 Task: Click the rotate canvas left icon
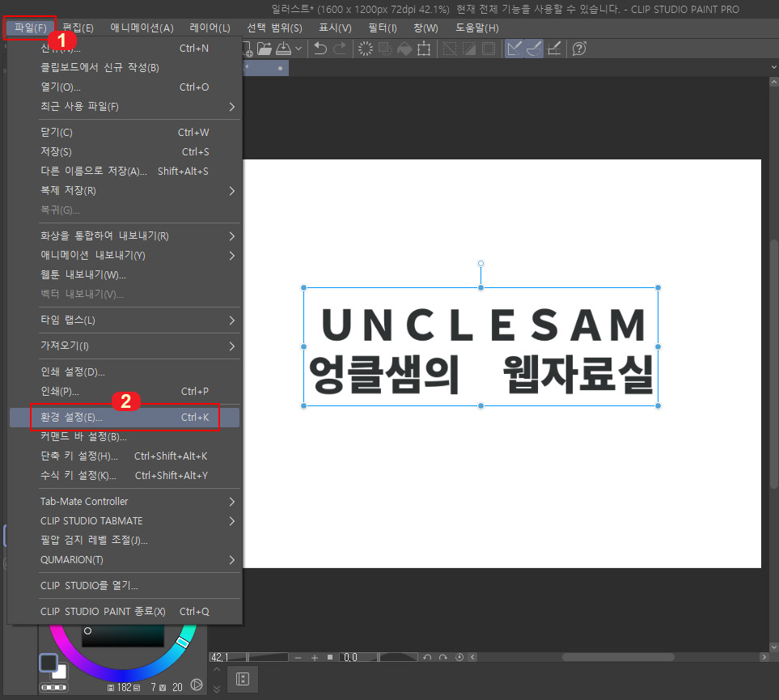click(427, 657)
